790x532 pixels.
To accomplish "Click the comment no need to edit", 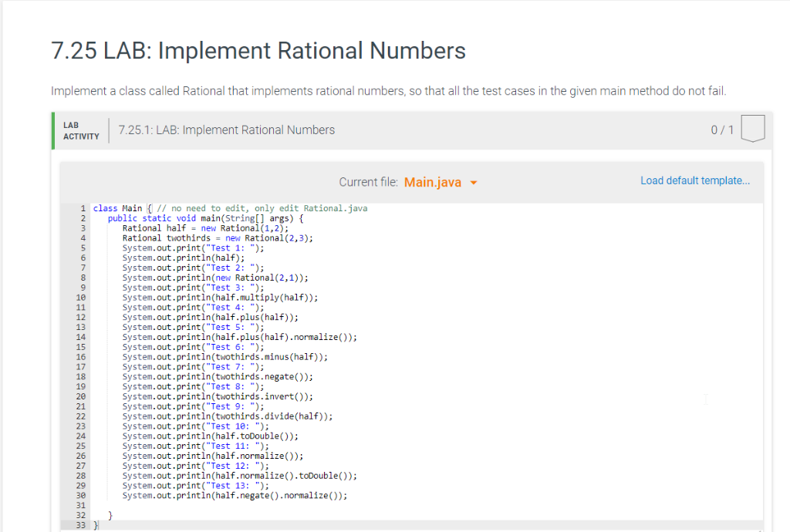I will click(262, 208).
